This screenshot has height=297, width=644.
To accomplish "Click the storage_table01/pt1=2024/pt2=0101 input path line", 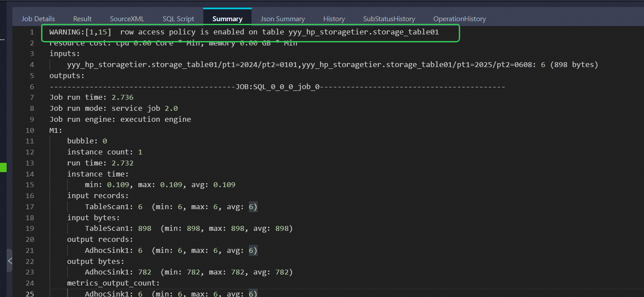I will 332,65.
